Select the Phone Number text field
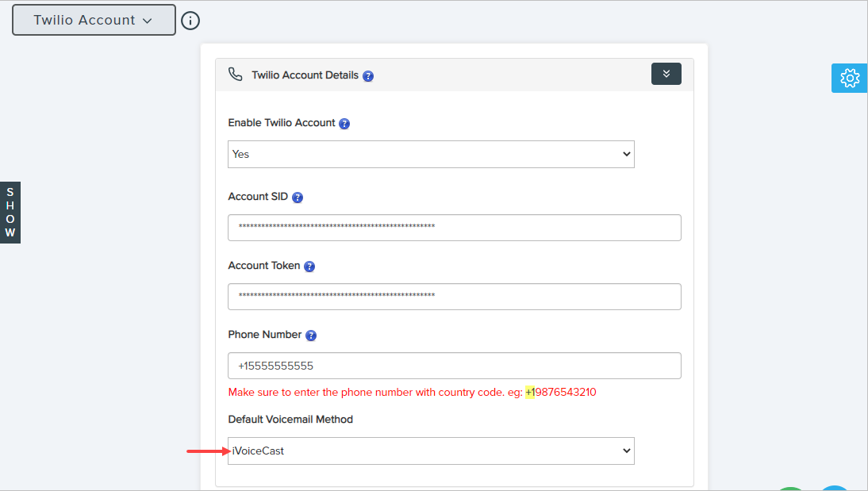The height and width of the screenshot is (491, 868). (454, 366)
